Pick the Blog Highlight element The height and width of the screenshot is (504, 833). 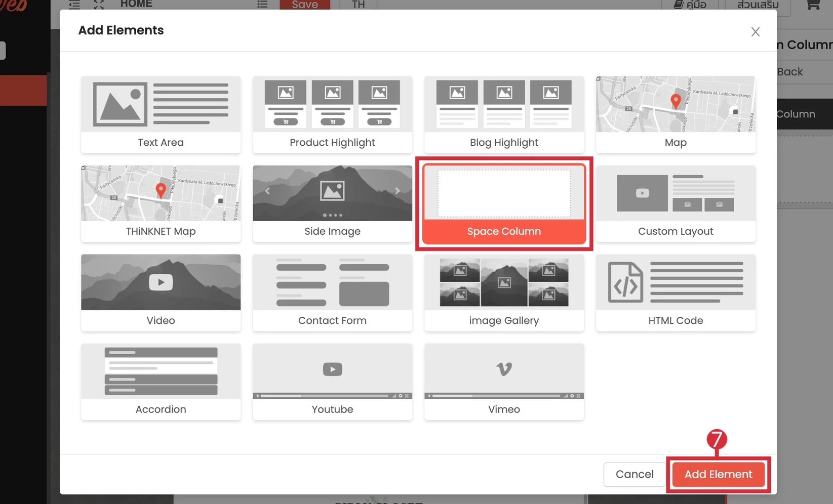tap(504, 114)
